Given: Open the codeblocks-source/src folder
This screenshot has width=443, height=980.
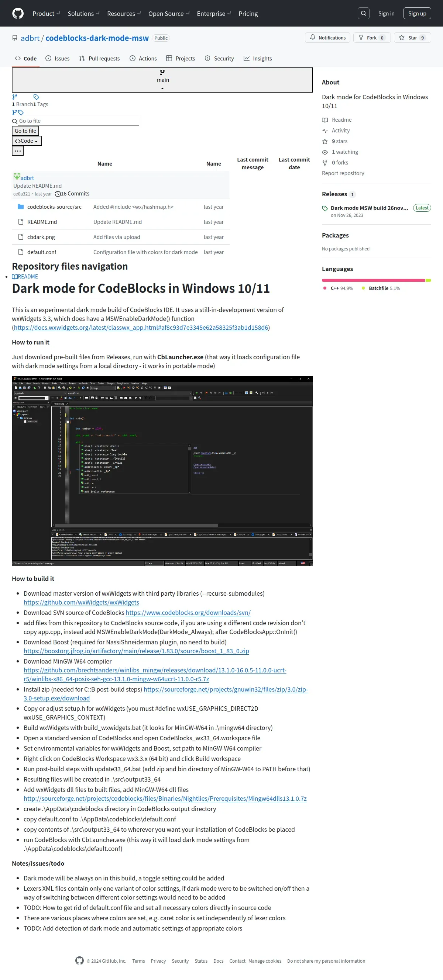Looking at the screenshot, I should coord(55,207).
